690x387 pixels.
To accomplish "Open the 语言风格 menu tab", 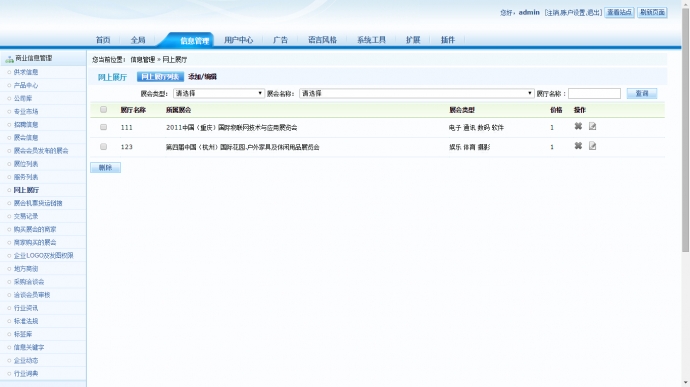I will point(323,40).
